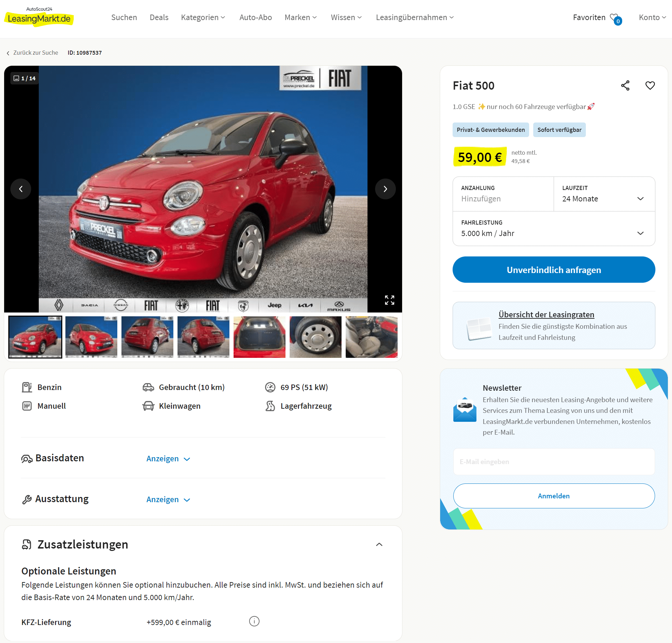Select first thumbnail front-left view

pyautogui.click(x=35, y=337)
